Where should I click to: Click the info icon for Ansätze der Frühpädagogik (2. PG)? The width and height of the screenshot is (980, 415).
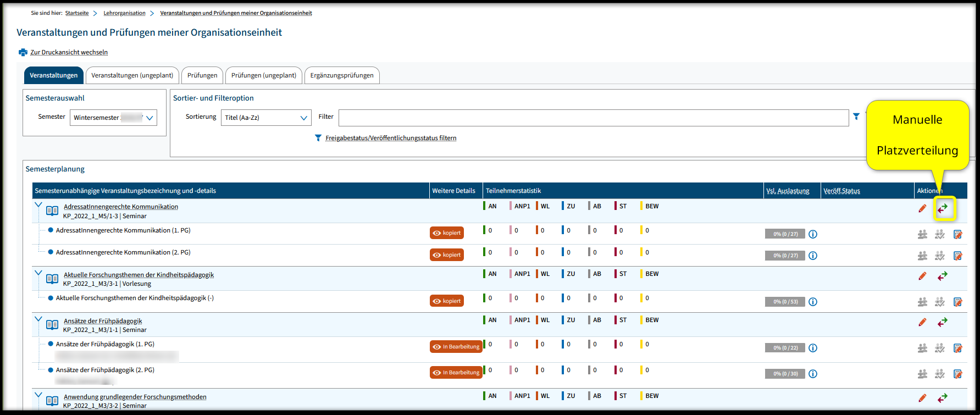tap(813, 374)
